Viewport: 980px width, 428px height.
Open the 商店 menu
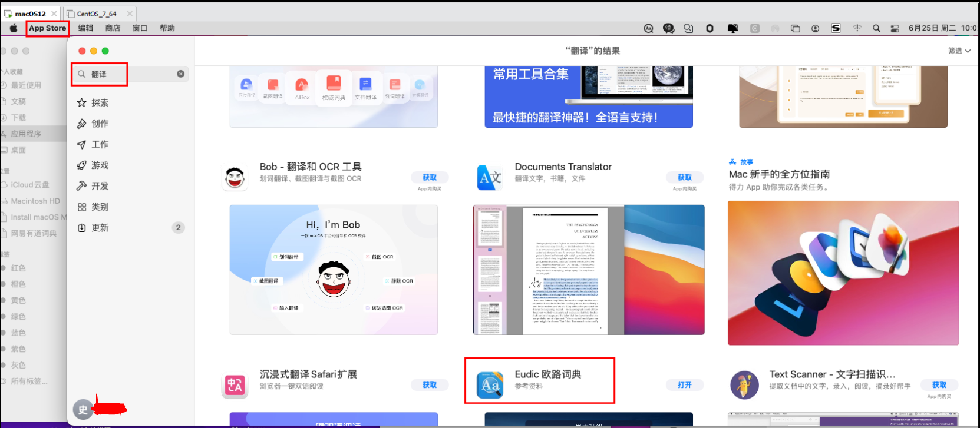pos(113,28)
